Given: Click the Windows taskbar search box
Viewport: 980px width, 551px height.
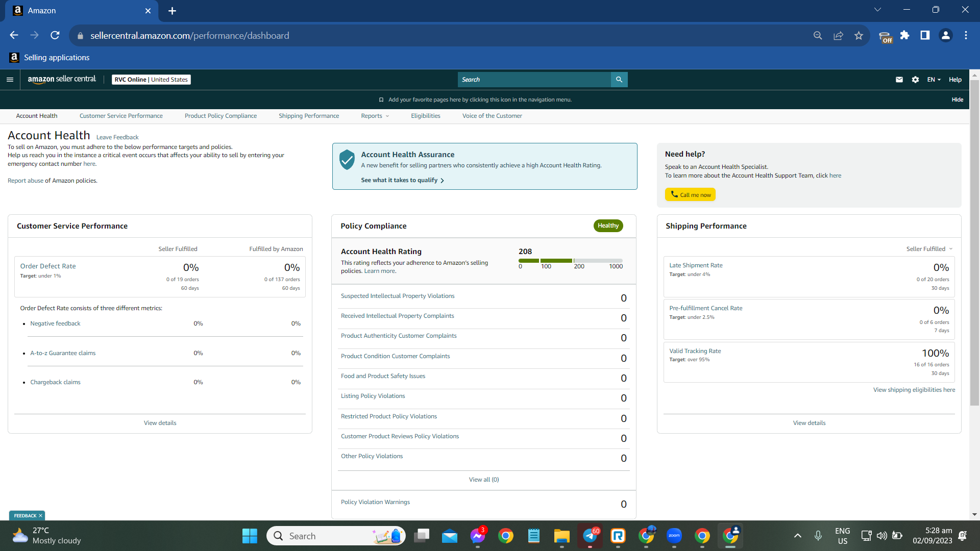Looking at the screenshot, I should point(336,536).
